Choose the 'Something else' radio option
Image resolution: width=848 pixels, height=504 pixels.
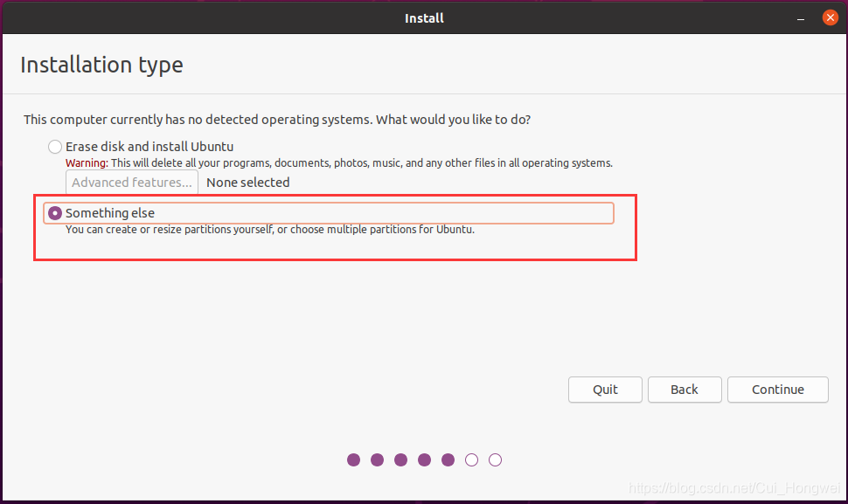tap(54, 213)
